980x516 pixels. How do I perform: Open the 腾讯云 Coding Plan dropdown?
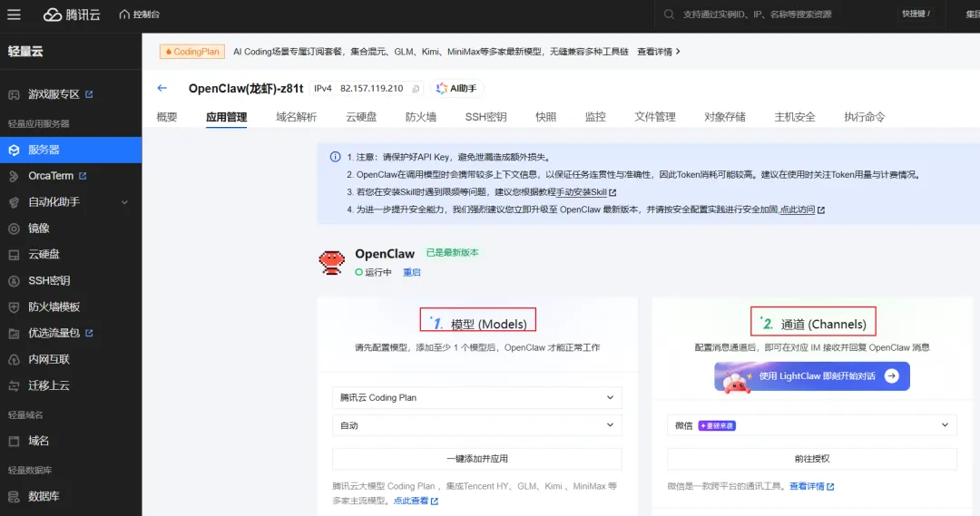click(x=477, y=397)
